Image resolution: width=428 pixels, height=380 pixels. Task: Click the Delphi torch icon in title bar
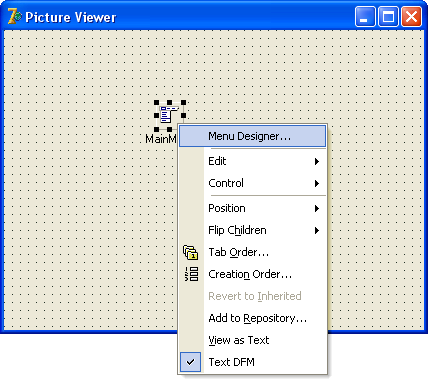[x=14, y=16]
